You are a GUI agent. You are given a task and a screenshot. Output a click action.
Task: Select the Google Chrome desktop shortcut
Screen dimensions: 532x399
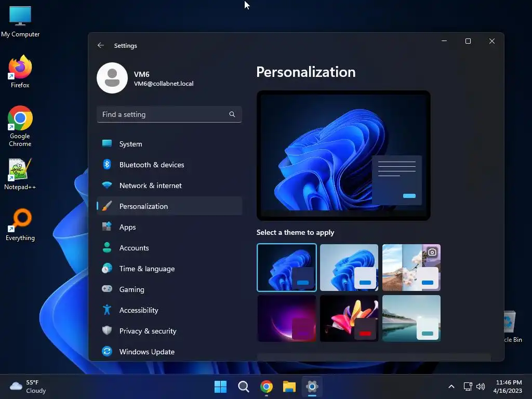click(x=20, y=127)
